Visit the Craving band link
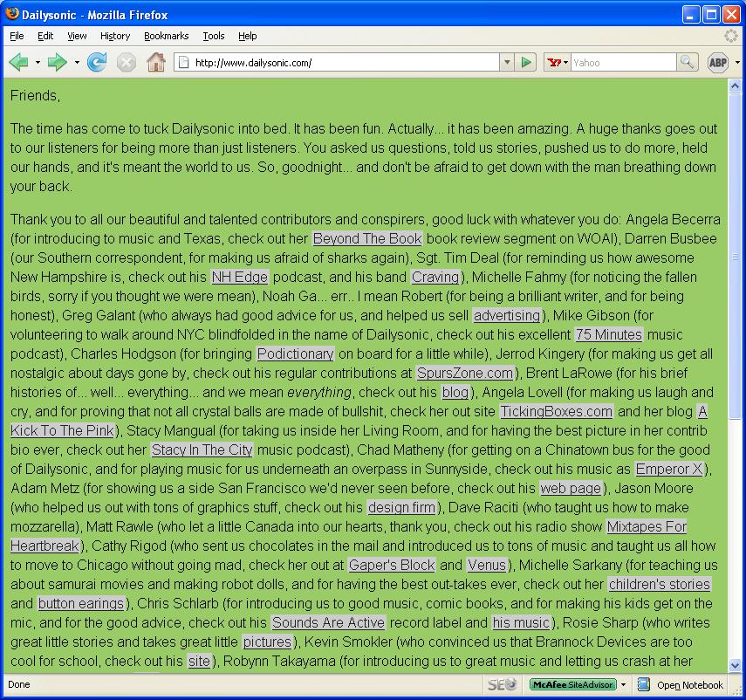746x700 pixels. 435,277
